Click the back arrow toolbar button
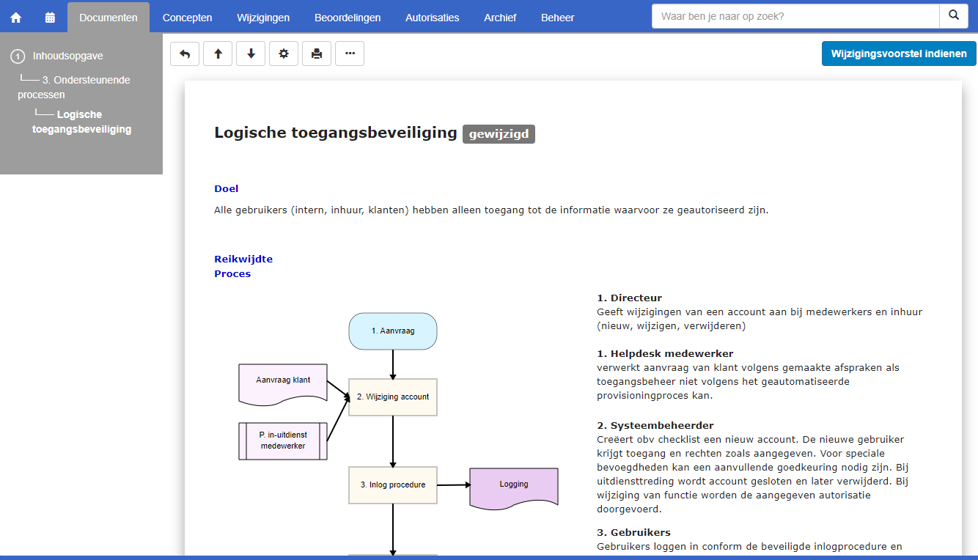The width and height of the screenshot is (978, 560). point(185,54)
